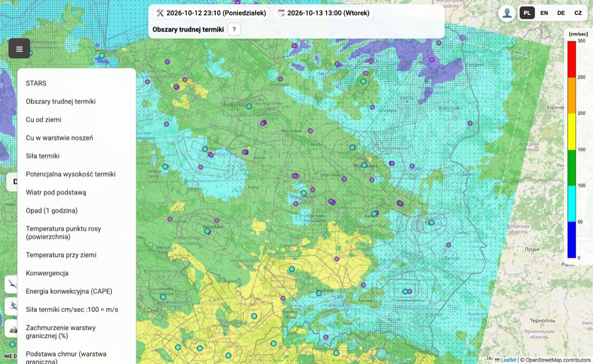The width and height of the screenshot is (593, 364).
Task: Click the teal airfield marker at Wrocław
Action: [x=207, y=231]
